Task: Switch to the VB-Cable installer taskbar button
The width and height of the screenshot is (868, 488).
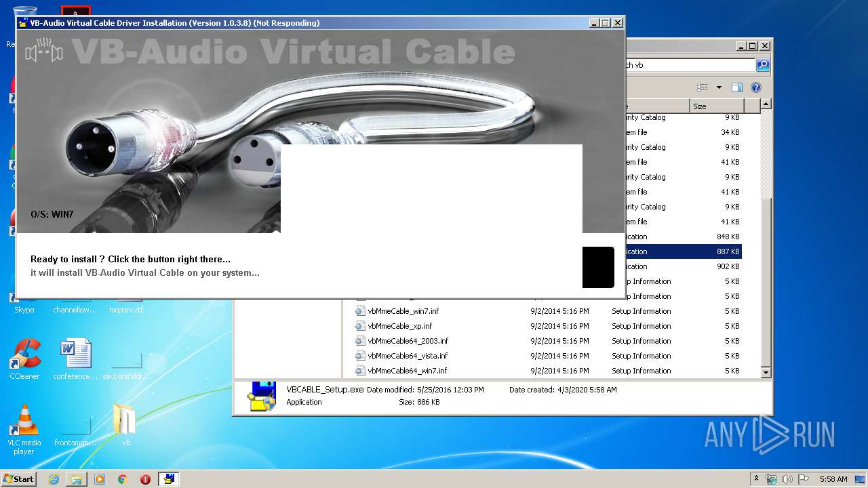Action: pos(169,479)
